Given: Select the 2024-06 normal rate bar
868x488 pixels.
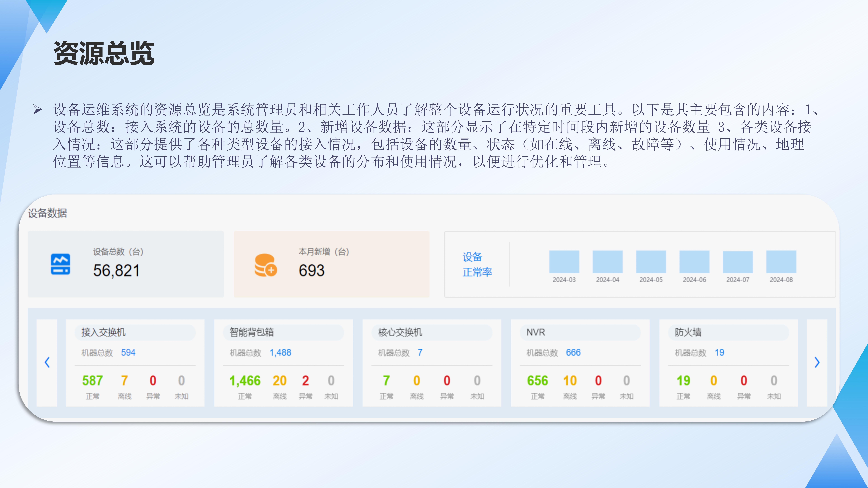Looking at the screenshot, I should point(695,262).
